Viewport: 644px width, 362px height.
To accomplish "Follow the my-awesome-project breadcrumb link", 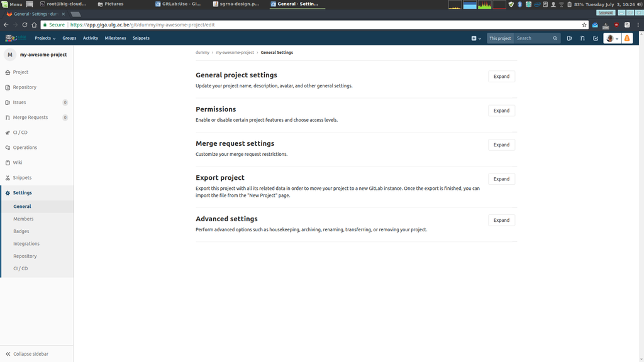I will point(235,53).
